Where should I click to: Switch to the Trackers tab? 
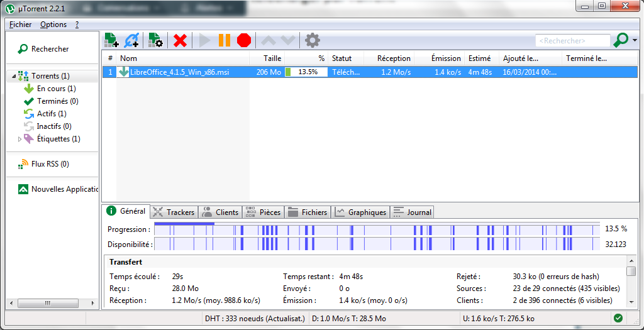(x=174, y=212)
